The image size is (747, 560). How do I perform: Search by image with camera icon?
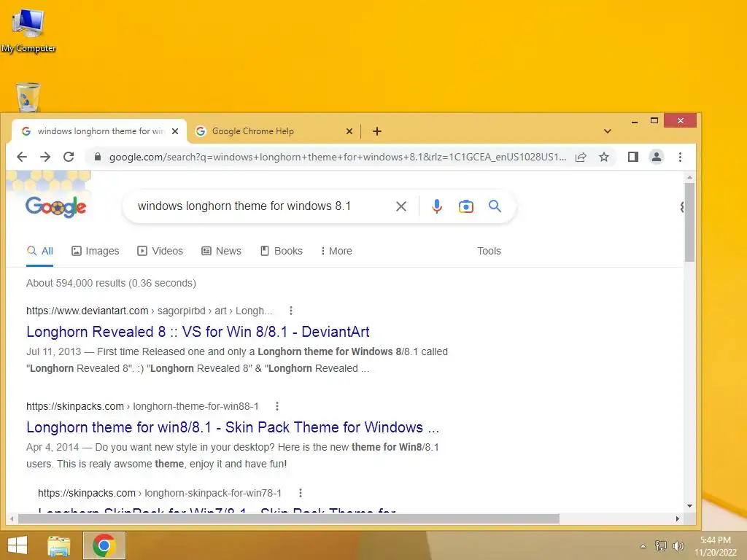(x=466, y=206)
